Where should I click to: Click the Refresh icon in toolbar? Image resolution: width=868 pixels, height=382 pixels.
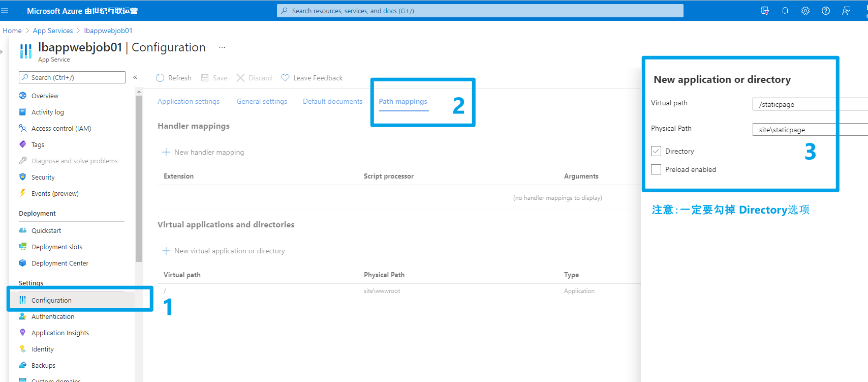(x=160, y=78)
